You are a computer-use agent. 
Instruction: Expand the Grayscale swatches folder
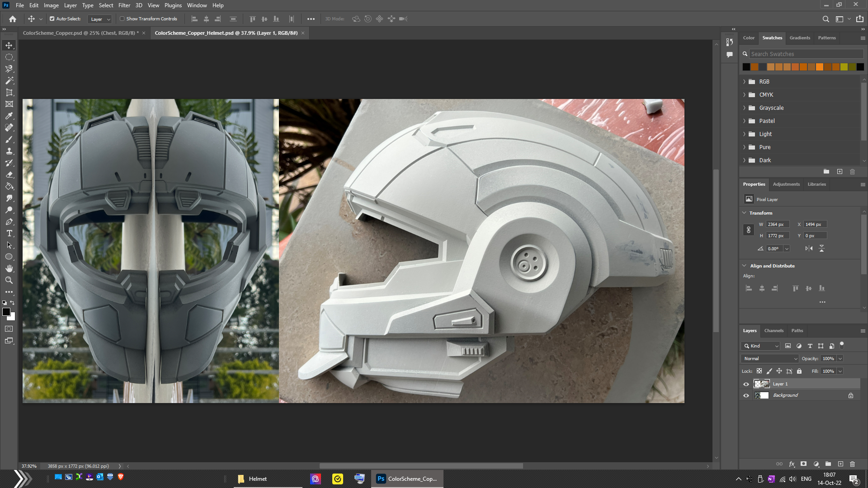pyautogui.click(x=745, y=108)
